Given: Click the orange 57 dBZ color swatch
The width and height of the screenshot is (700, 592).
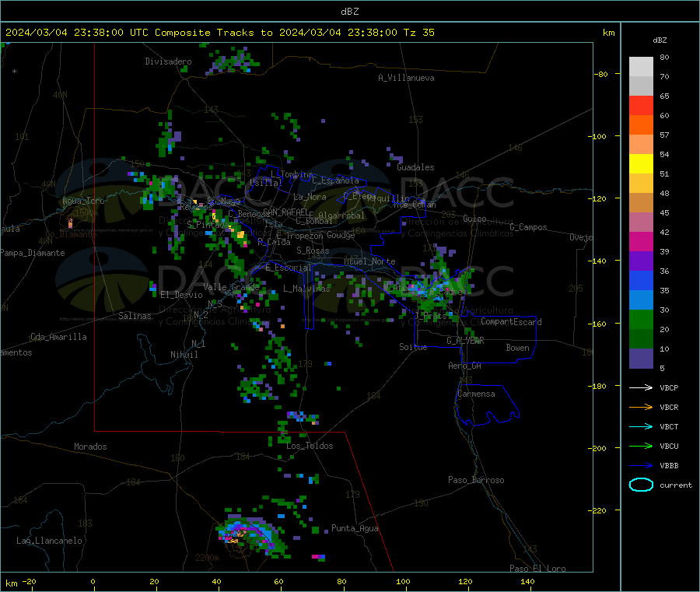Looking at the screenshot, I should (x=641, y=125).
